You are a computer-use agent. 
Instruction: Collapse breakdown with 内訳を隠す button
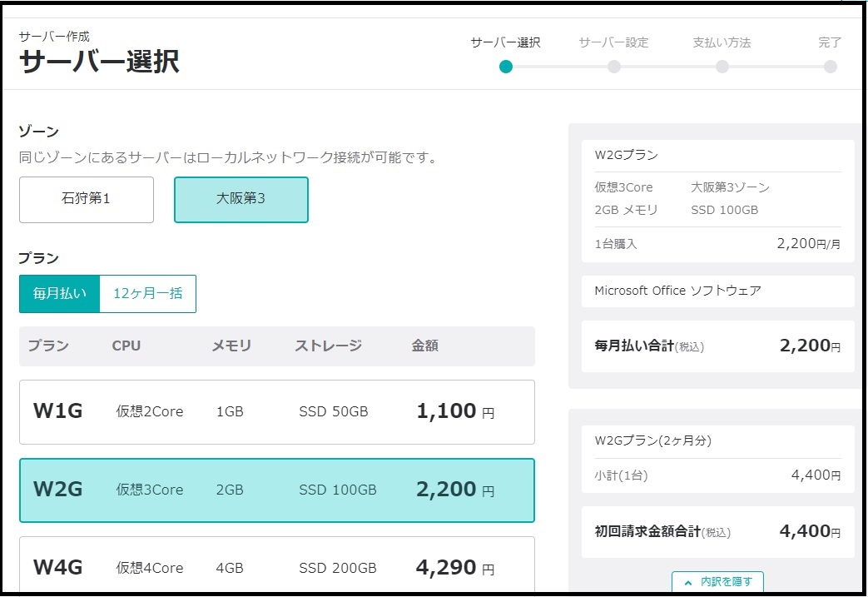pyautogui.click(x=717, y=581)
